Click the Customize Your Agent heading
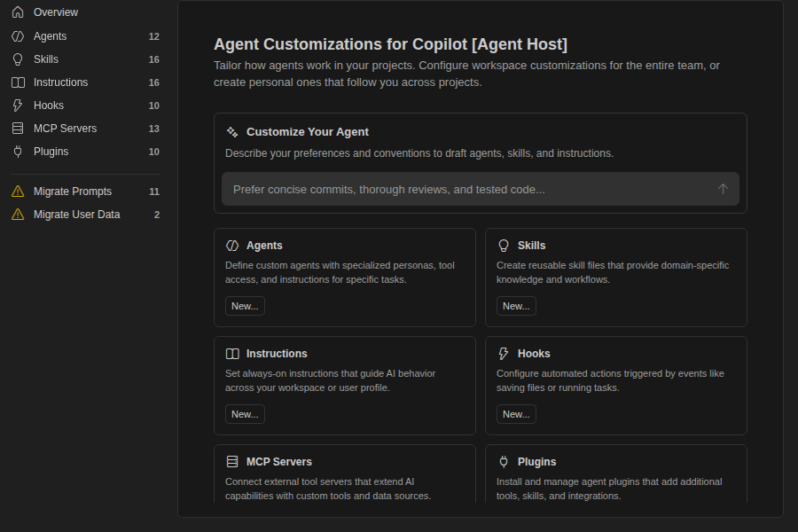The height and width of the screenshot is (532, 798). pyautogui.click(x=308, y=132)
